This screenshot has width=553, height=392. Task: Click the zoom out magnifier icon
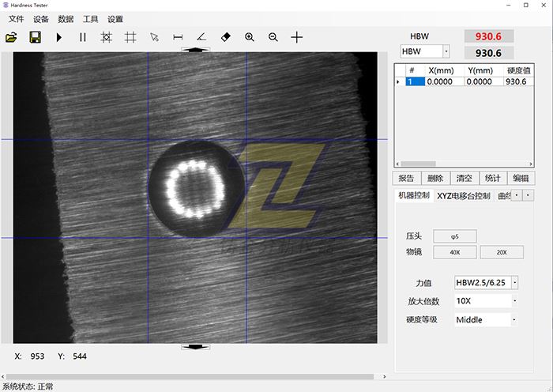pyautogui.click(x=273, y=37)
